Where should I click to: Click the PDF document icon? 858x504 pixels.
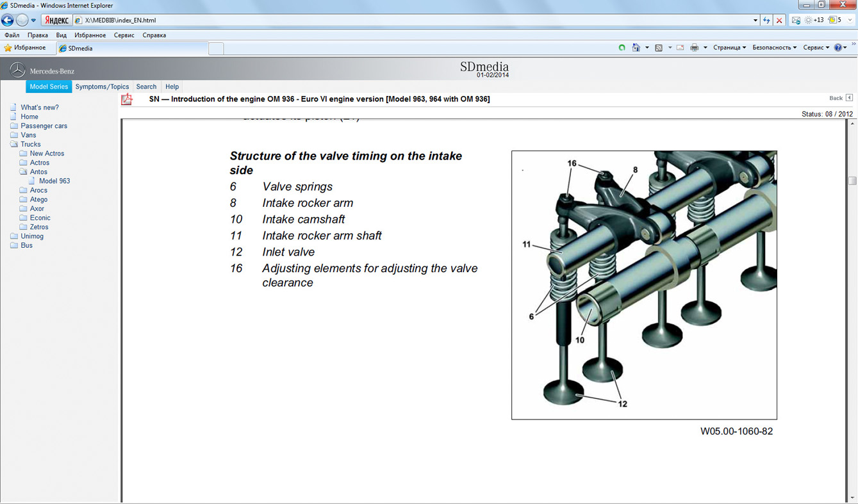tap(127, 99)
